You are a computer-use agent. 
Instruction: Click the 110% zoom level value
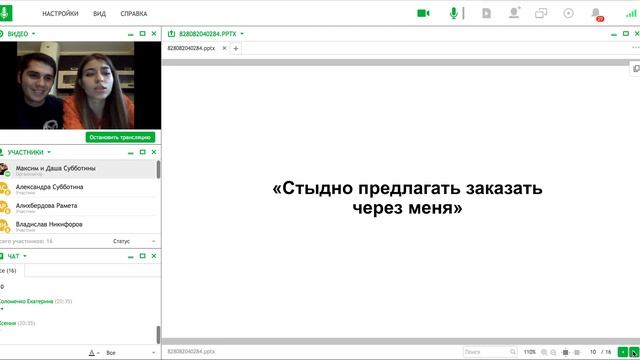[529, 352]
